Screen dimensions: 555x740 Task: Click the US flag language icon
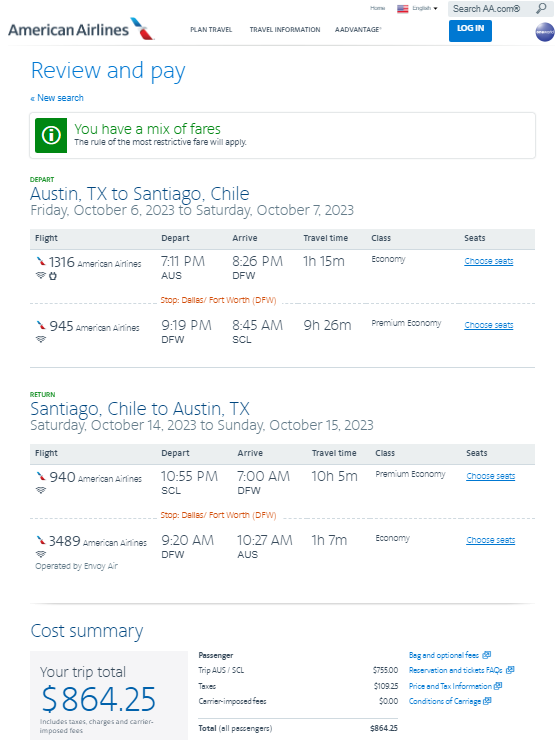tap(403, 8)
